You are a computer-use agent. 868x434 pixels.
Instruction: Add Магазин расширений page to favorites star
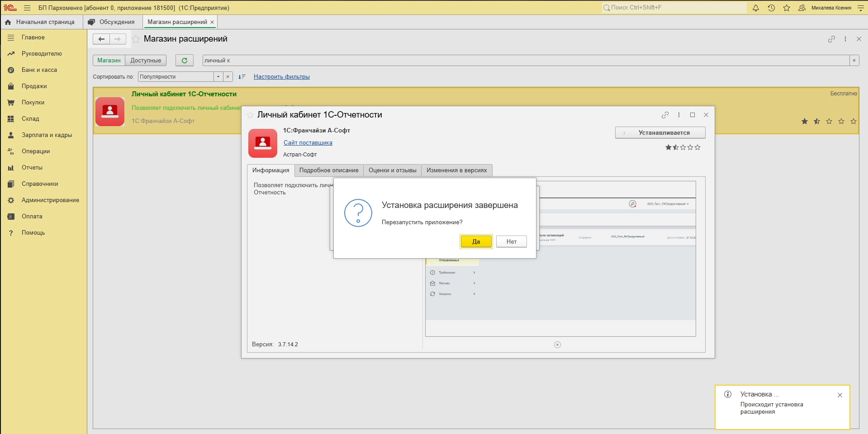pos(136,39)
